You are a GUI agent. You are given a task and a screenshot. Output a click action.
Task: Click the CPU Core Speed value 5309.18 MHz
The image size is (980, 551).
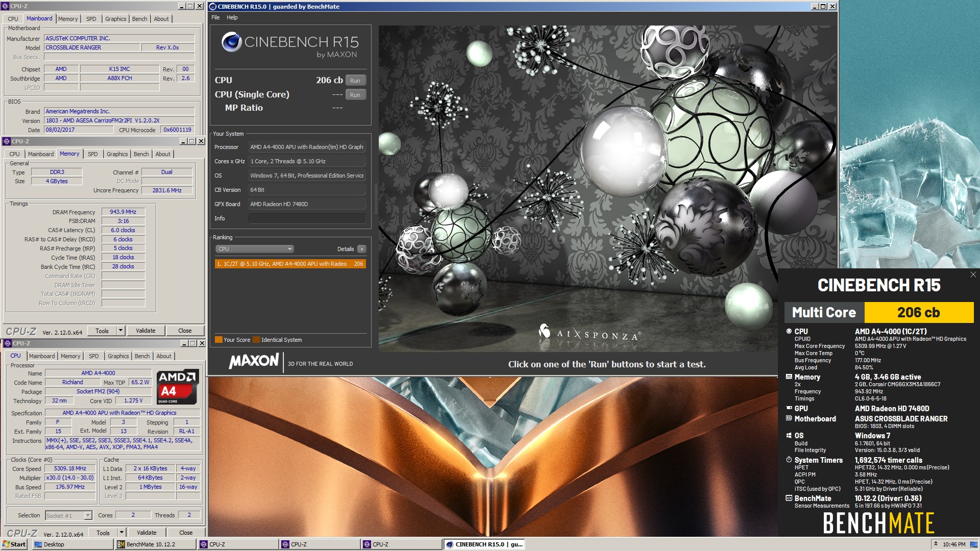coord(70,468)
